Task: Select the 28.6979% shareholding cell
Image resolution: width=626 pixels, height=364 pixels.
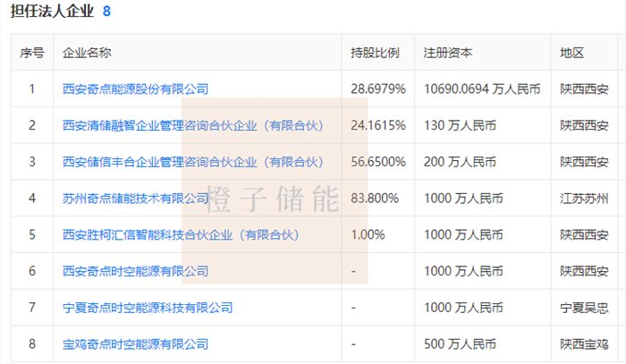Action: click(x=378, y=89)
